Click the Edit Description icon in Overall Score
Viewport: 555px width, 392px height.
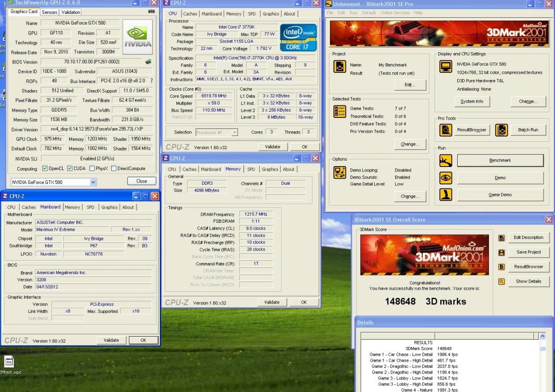click(501, 238)
